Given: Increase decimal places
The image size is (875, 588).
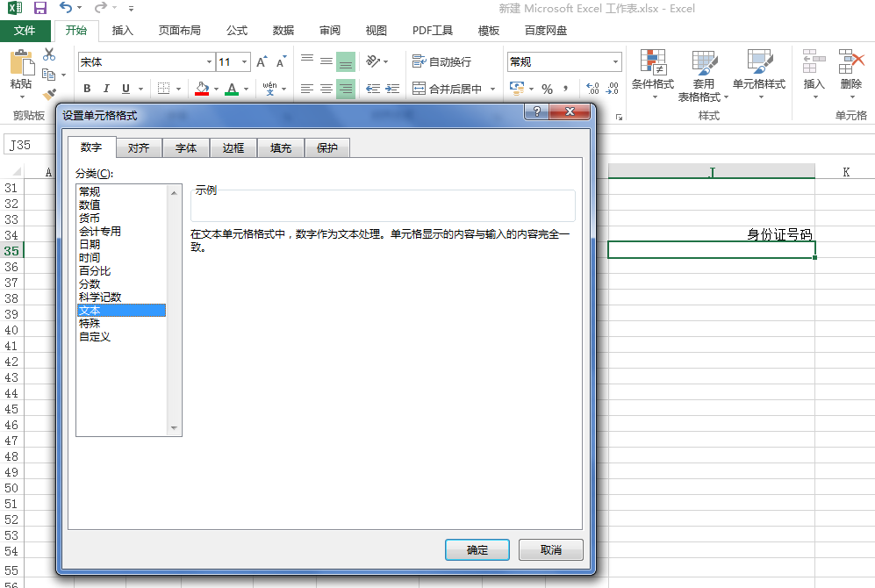Looking at the screenshot, I should coord(592,89).
